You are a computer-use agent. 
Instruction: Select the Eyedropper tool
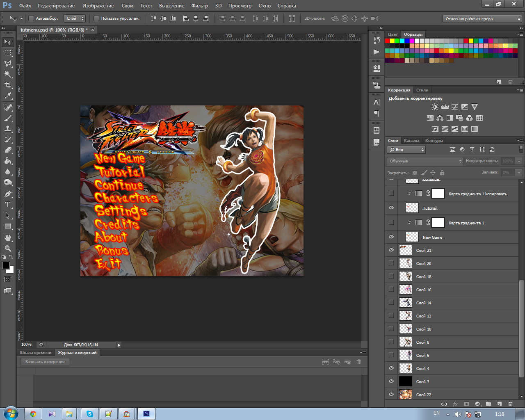click(8, 96)
